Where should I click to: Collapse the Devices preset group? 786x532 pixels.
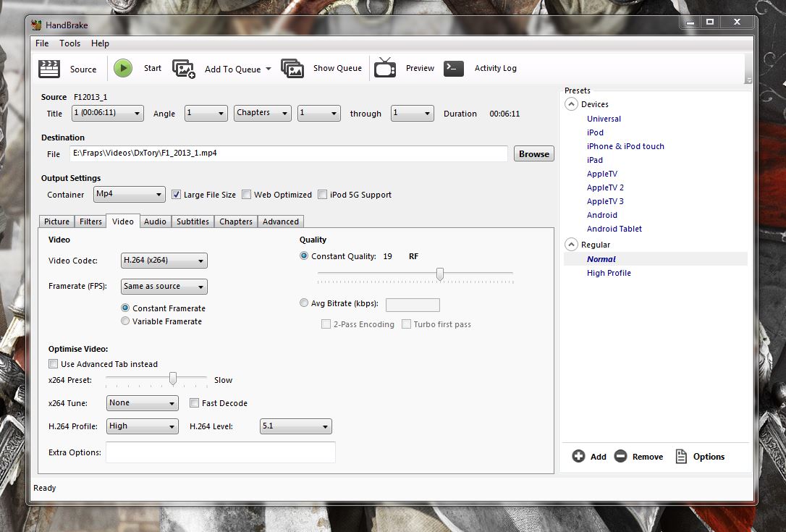point(572,104)
